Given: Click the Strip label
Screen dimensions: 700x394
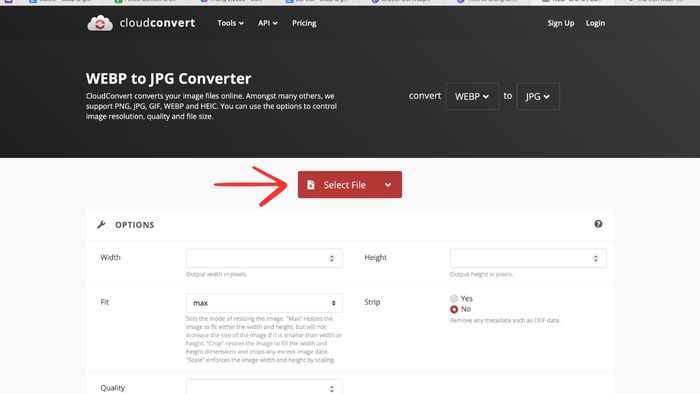Looking at the screenshot, I should coord(372,302).
